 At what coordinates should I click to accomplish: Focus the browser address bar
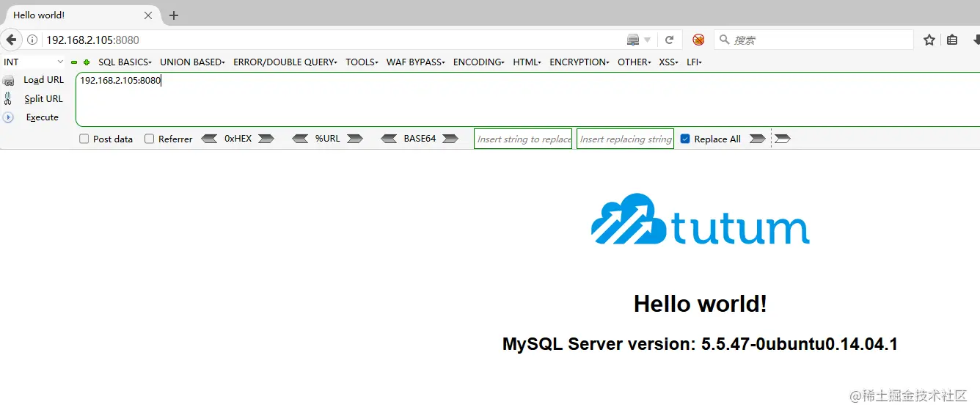[x=330, y=40]
